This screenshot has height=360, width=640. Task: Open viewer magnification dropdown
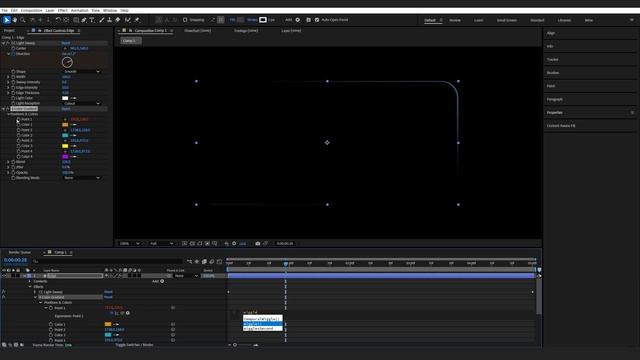coord(130,243)
